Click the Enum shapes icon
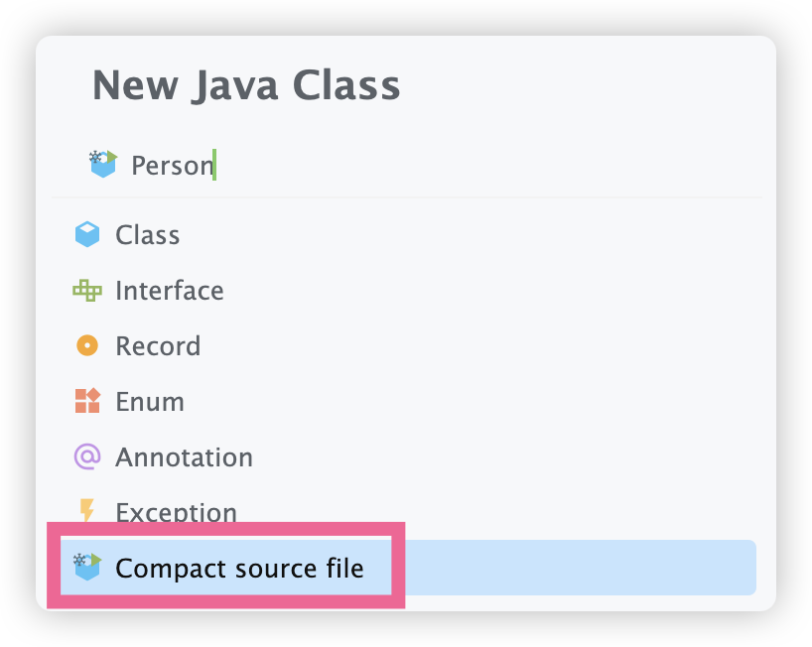The image size is (812, 647). 87,402
